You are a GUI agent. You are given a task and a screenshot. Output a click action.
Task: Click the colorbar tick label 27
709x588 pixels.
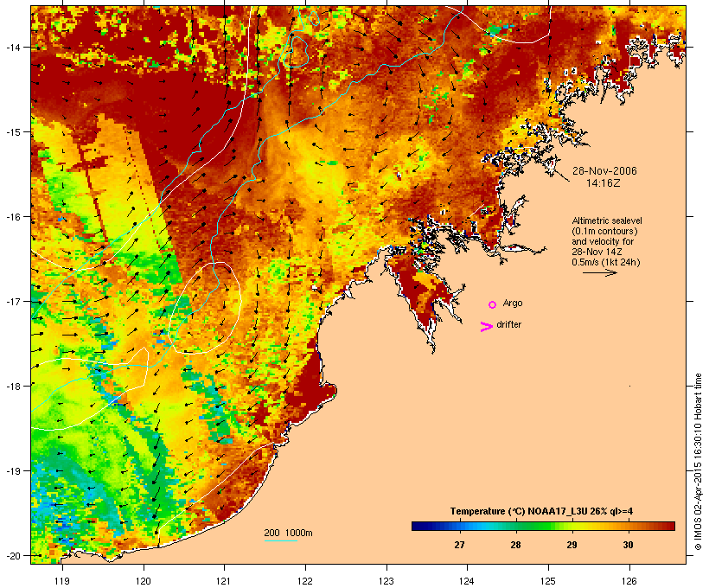click(459, 545)
